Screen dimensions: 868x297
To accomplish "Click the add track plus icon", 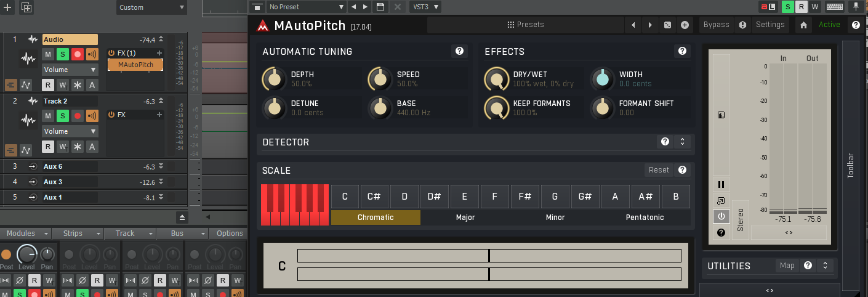I will (x=7, y=7).
